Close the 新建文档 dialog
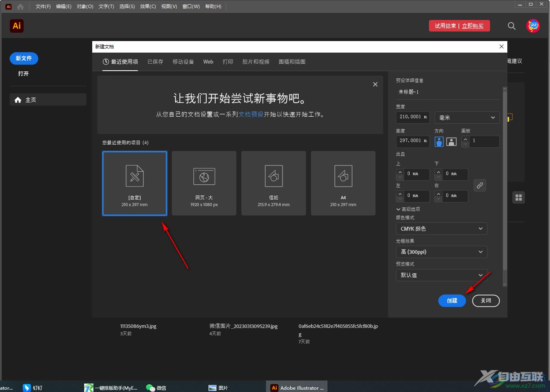550x392 pixels. (x=501, y=46)
